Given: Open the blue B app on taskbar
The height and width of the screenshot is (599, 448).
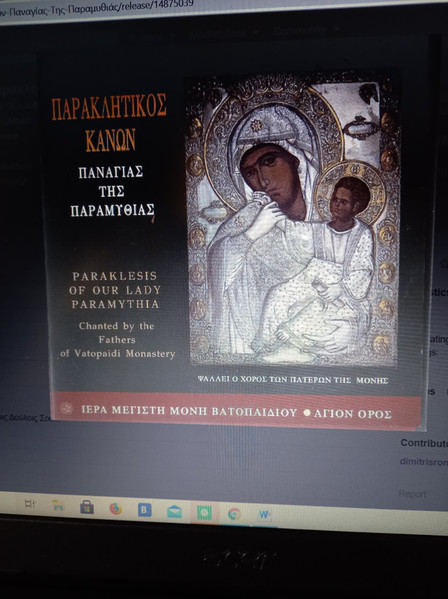Looking at the screenshot, I should pos(145,510).
